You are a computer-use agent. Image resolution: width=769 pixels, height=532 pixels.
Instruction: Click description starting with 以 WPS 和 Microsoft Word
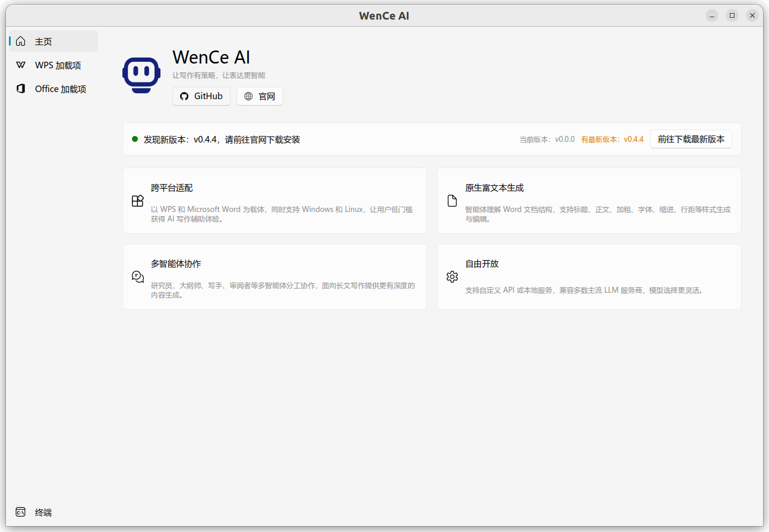click(x=282, y=214)
